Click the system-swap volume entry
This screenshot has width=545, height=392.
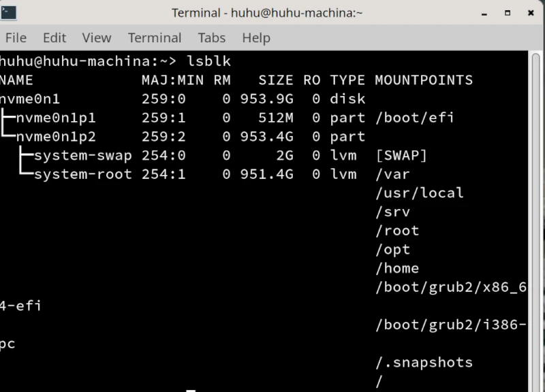[x=82, y=155]
